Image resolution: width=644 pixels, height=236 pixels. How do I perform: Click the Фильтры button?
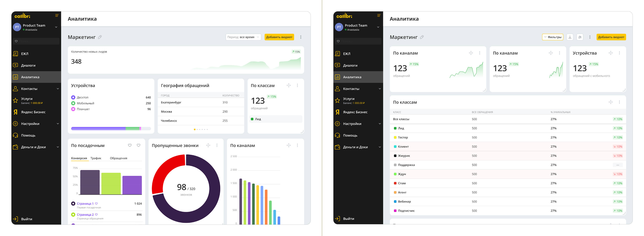pyautogui.click(x=552, y=37)
